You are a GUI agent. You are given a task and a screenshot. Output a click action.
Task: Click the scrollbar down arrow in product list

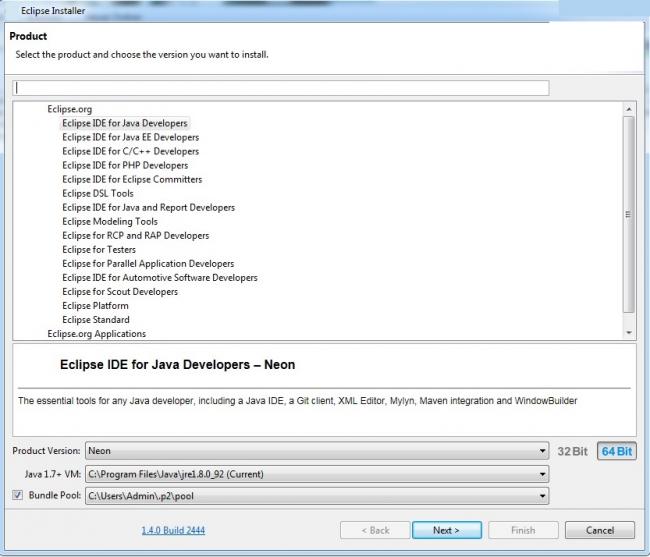pos(629,333)
